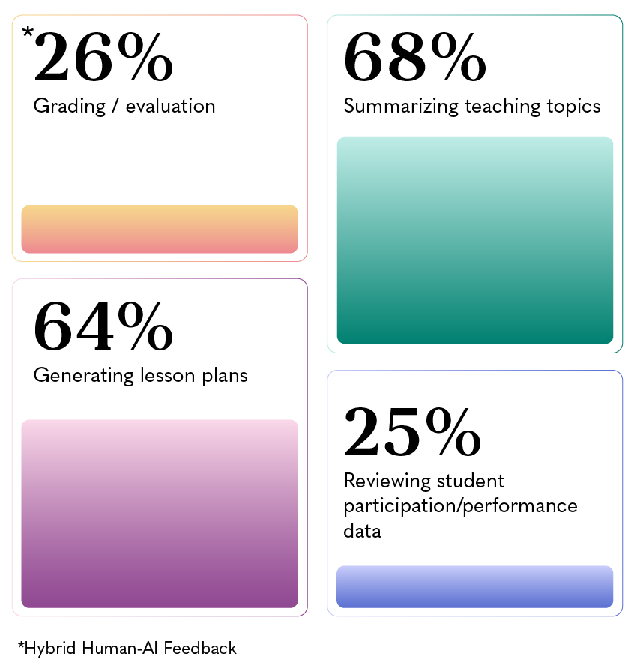Viewport: 640px width, 672px height.
Task: Select the Summarizing teaching topics label
Action: (x=472, y=106)
